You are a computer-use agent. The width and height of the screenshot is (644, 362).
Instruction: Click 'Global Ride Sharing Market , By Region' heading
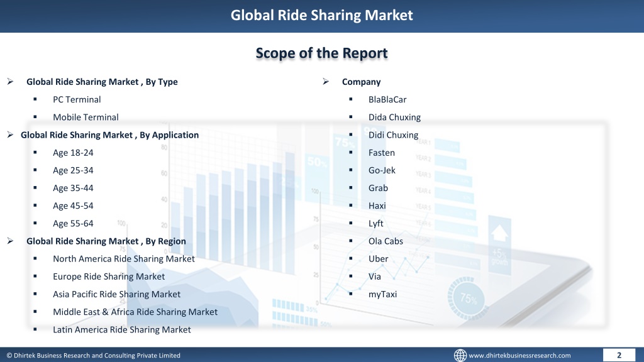pos(106,241)
